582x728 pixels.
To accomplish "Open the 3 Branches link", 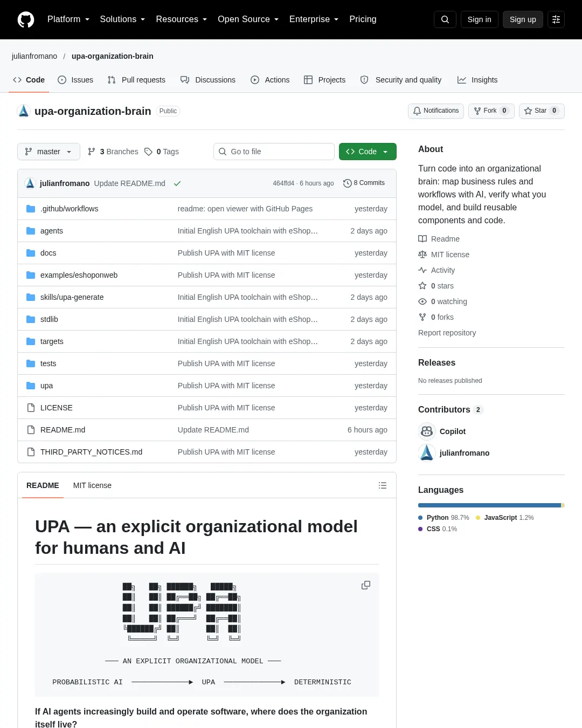I will coord(113,152).
